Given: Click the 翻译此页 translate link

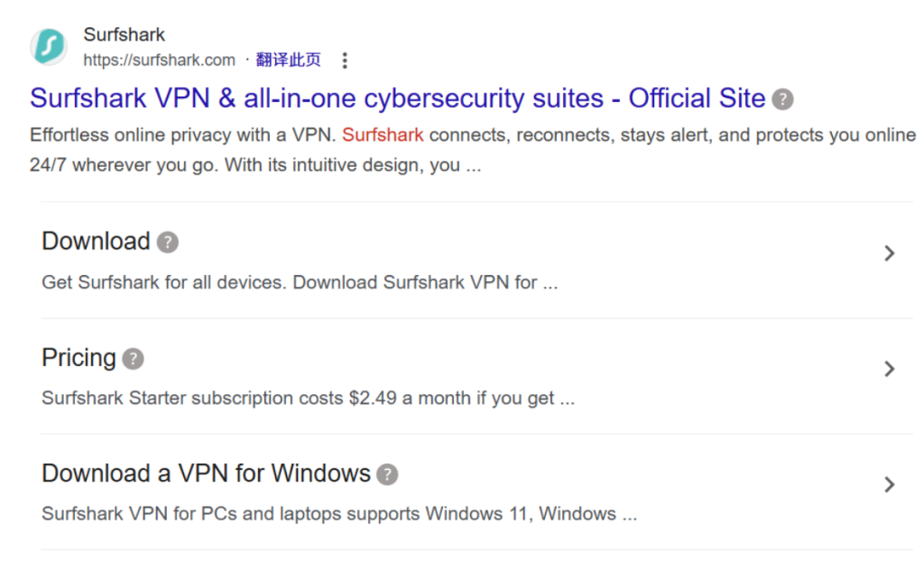Looking at the screenshot, I should (x=288, y=60).
